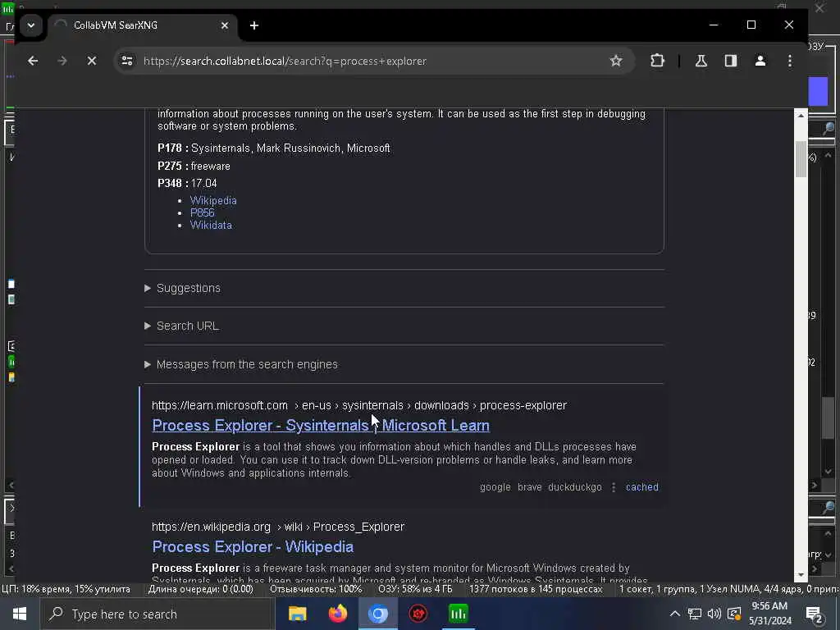Open Windows Start menu
Image resolution: width=840 pixels, height=630 pixels.
pos(20,614)
